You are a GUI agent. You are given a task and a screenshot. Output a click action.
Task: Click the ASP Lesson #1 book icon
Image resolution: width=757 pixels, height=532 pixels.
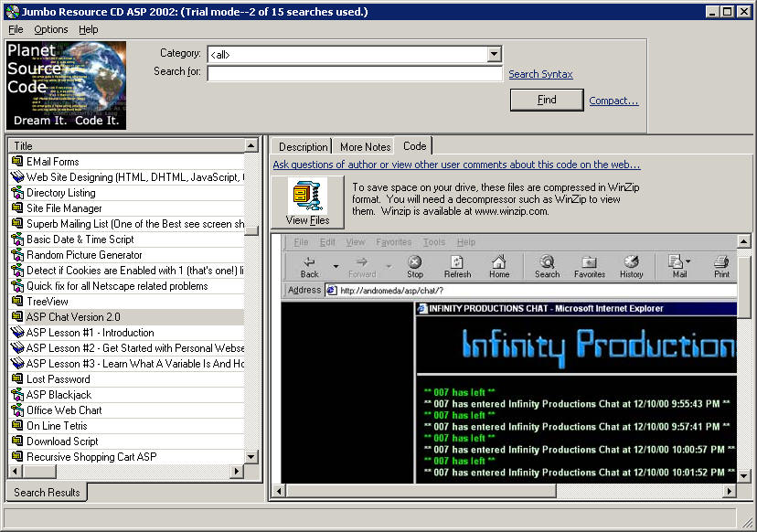(x=17, y=332)
